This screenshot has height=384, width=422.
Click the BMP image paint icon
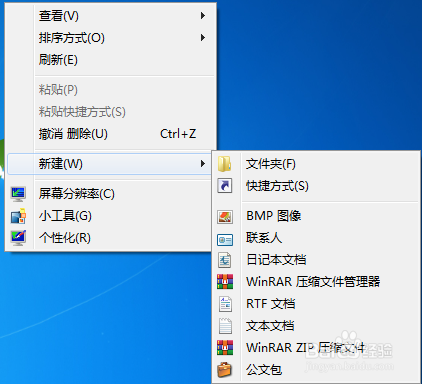click(225, 217)
